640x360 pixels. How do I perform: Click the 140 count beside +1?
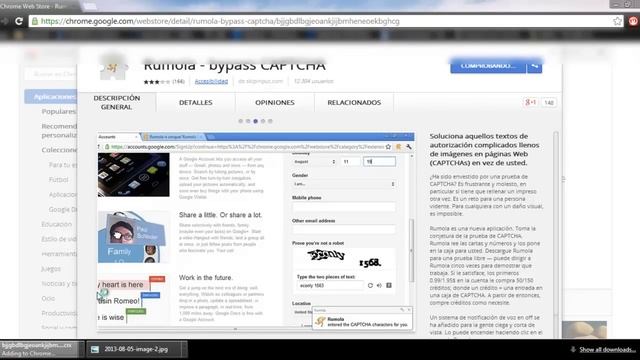tap(549, 102)
